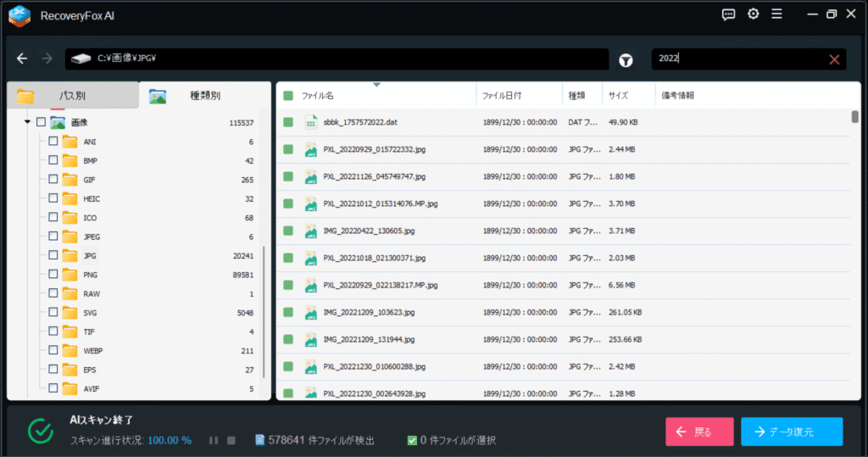The width and height of the screenshot is (868, 457).
Task: Click icon of PXL_20221230_010600288.jpg
Action: tap(311, 367)
